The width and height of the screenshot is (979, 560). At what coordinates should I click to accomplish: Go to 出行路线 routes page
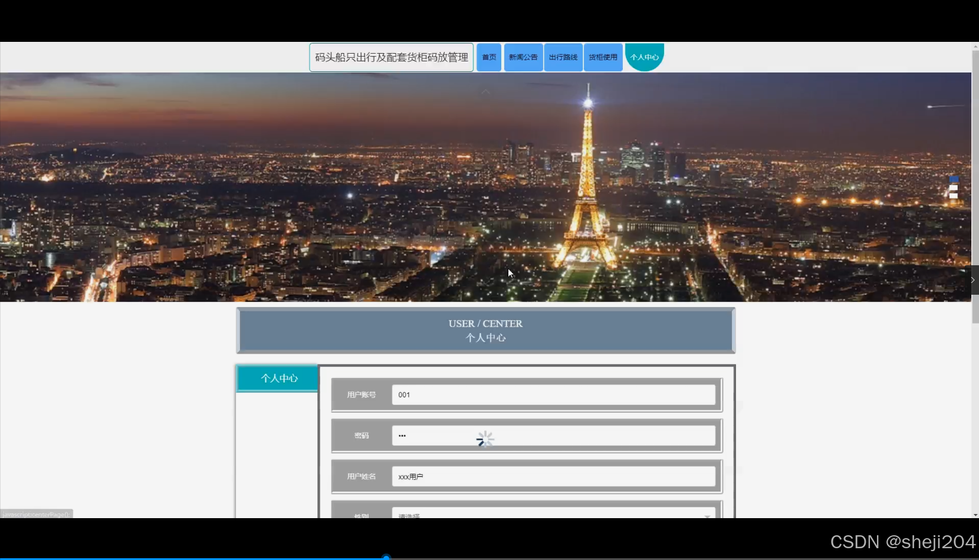563,57
